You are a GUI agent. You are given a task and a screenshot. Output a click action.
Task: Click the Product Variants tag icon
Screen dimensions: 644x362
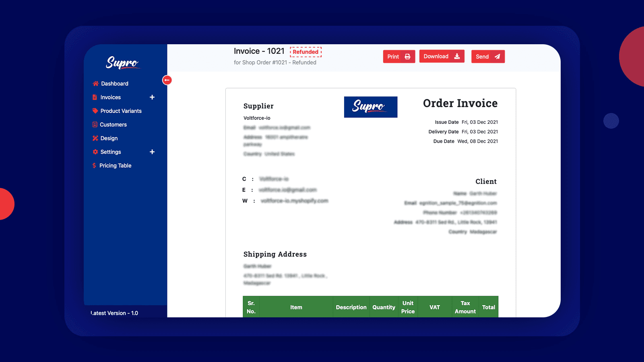(95, 111)
